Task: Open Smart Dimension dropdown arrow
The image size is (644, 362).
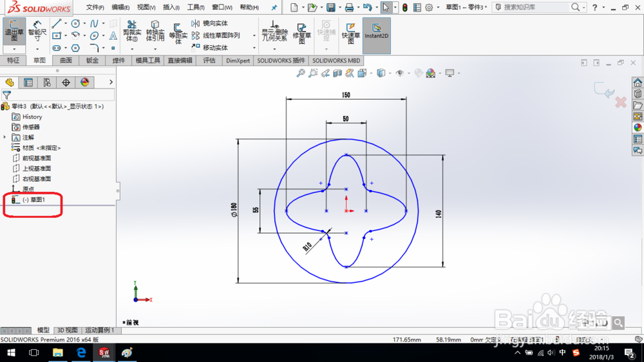Action: [x=37, y=50]
